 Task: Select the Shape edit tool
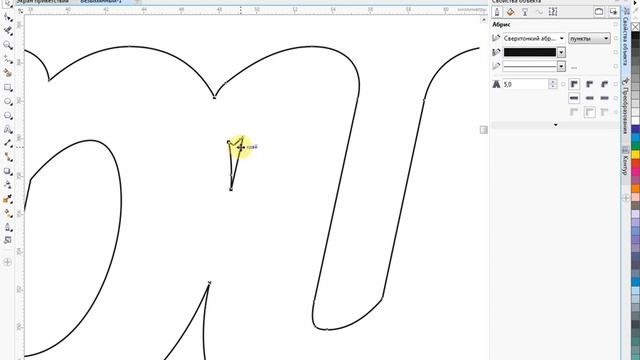[x=8, y=17]
